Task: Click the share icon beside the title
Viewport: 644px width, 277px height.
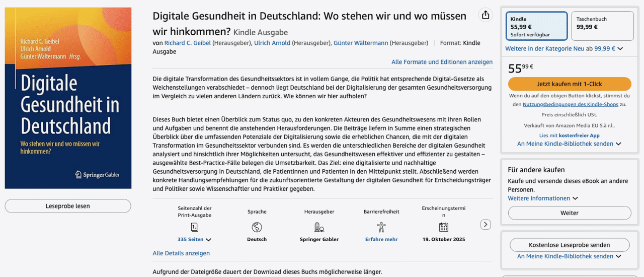Action: pyautogui.click(x=486, y=15)
